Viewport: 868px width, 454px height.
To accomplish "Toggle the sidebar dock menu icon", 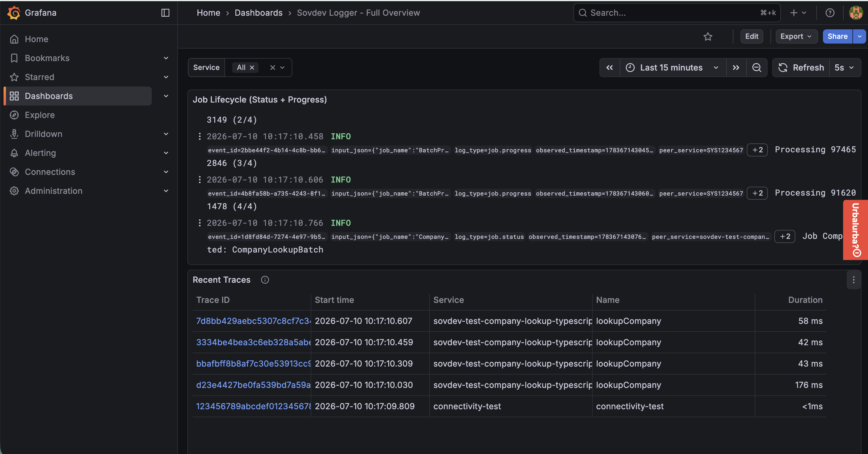I will (165, 13).
